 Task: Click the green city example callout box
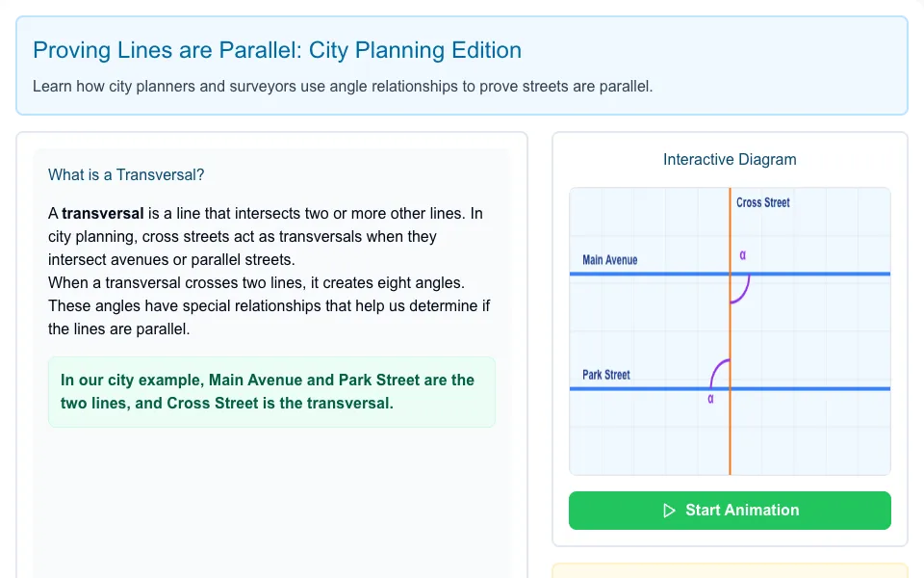click(271, 392)
